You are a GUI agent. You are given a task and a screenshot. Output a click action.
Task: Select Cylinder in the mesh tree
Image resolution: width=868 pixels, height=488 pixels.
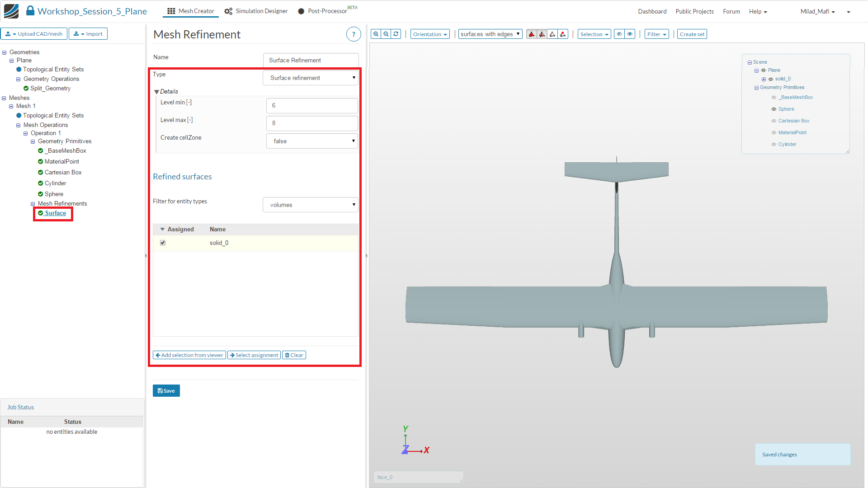click(55, 183)
